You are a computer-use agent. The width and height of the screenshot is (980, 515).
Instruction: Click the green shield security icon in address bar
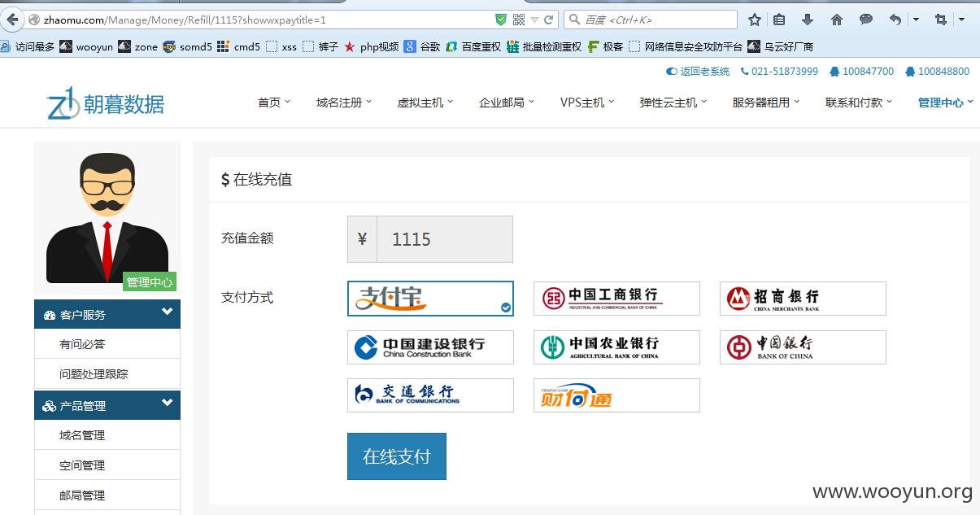coord(501,20)
